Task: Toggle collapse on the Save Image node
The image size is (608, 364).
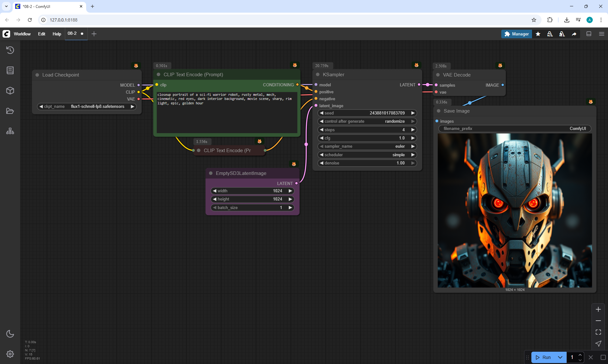Action: point(439,111)
